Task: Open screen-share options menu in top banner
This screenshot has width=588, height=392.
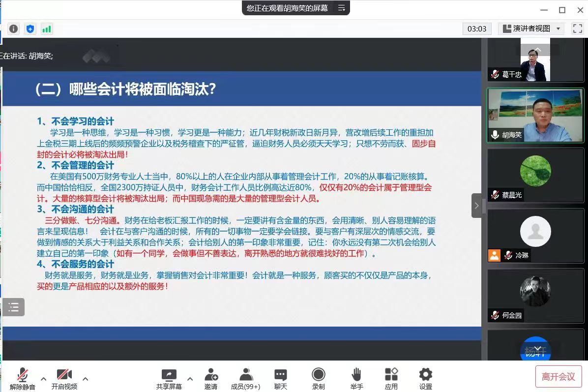Action: click(x=342, y=8)
